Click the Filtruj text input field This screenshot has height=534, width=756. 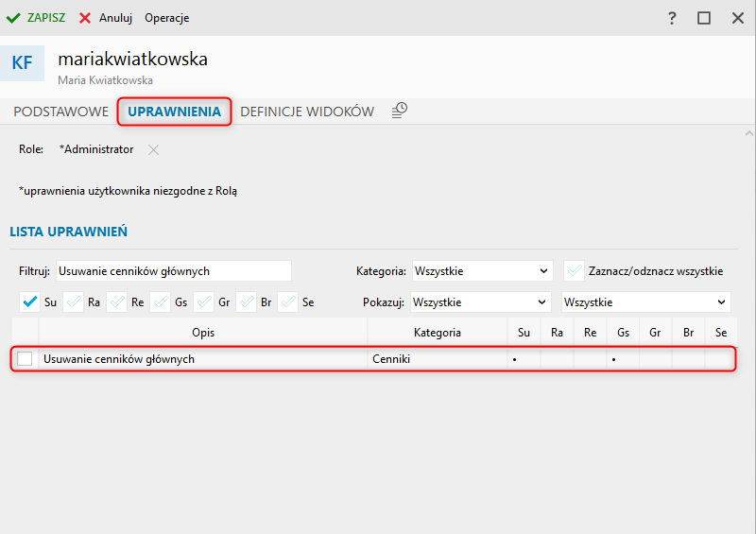tap(174, 271)
